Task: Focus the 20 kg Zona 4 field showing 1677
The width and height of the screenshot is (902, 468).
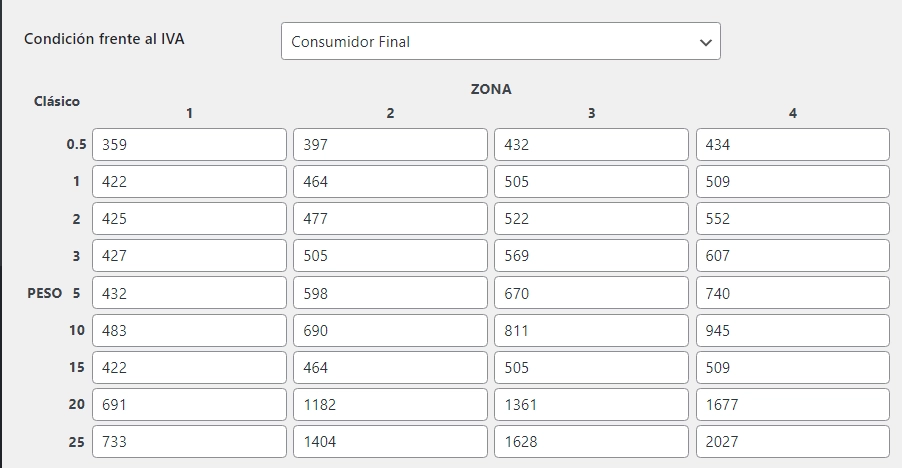Action: coord(792,404)
